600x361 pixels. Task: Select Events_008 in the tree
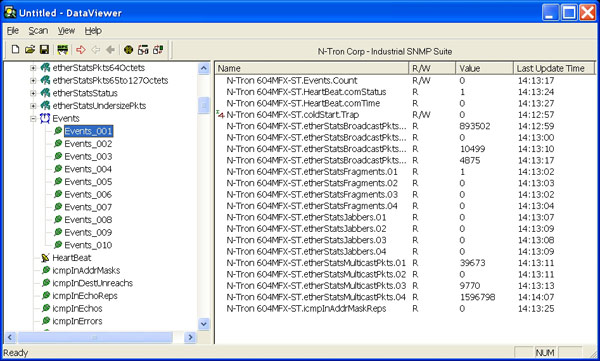point(88,220)
